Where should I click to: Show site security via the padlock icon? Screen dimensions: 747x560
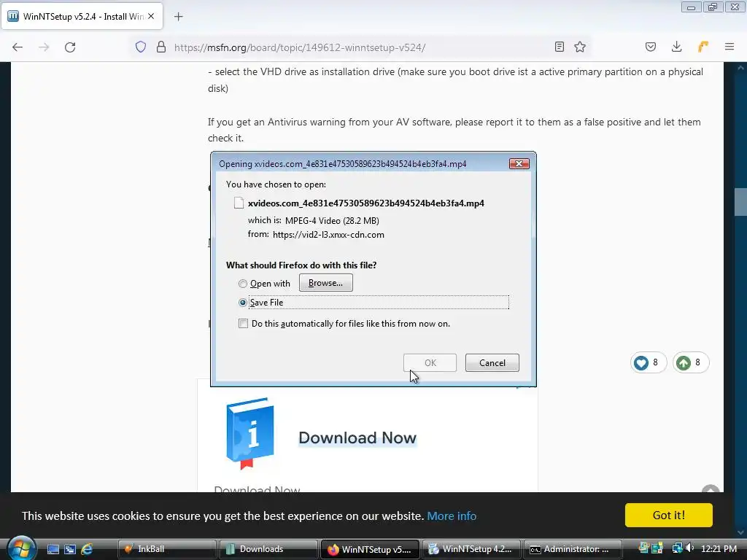pos(161,47)
